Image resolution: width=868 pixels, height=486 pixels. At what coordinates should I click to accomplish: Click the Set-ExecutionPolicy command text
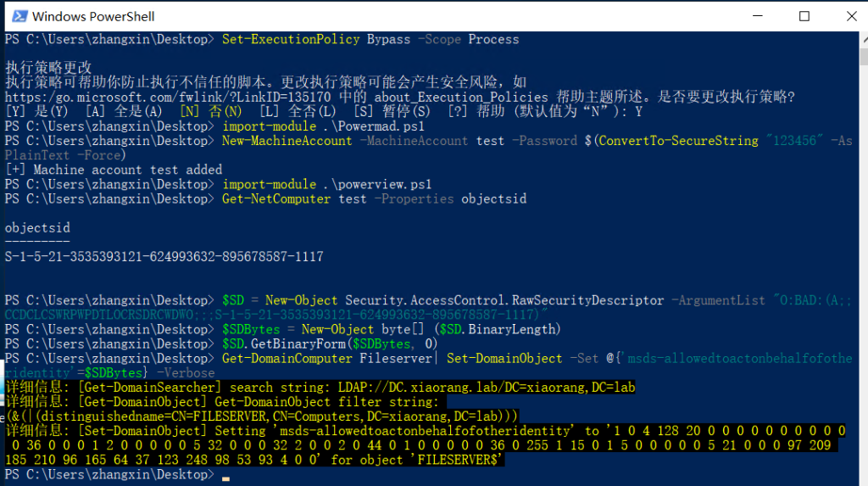291,39
